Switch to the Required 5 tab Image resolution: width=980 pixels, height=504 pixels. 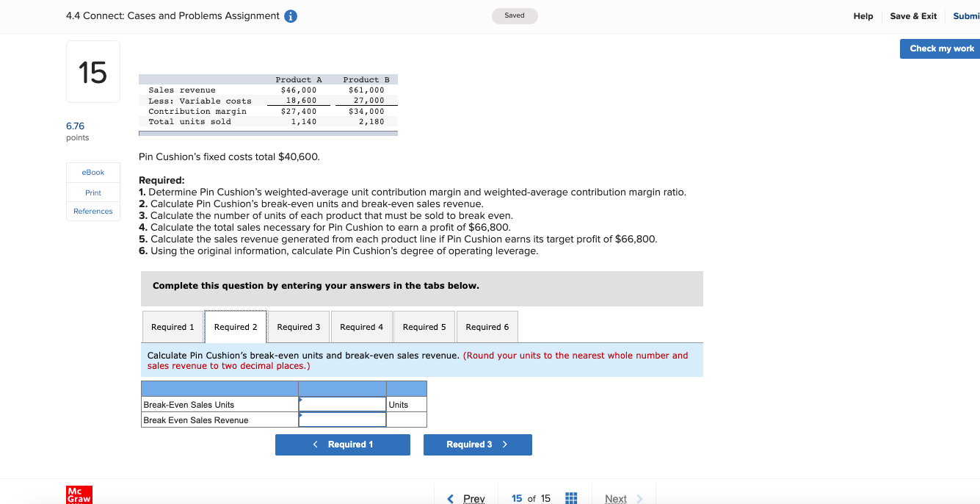pyautogui.click(x=424, y=326)
